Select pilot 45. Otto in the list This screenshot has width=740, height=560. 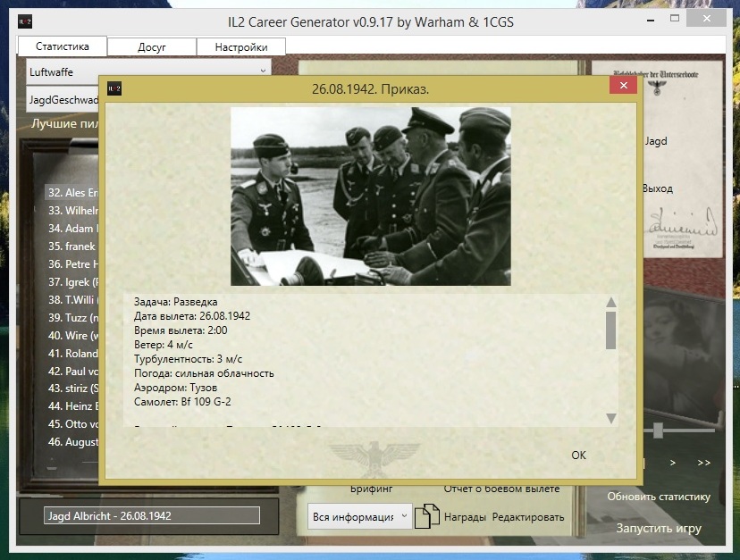pyautogui.click(x=72, y=423)
